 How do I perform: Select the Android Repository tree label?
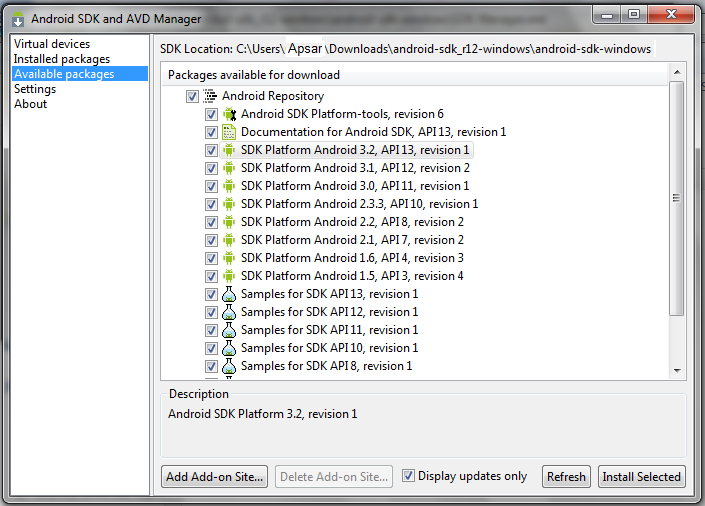(272, 96)
